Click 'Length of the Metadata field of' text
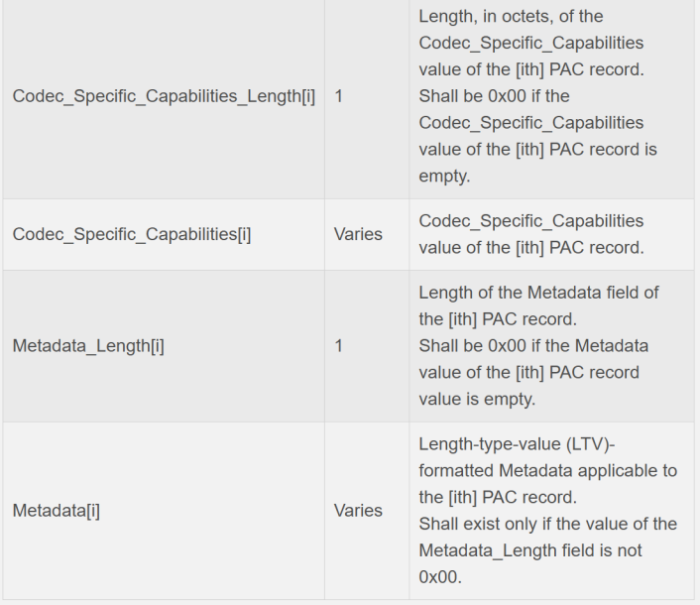The width and height of the screenshot is (700, 605). [x=538, y=293]
